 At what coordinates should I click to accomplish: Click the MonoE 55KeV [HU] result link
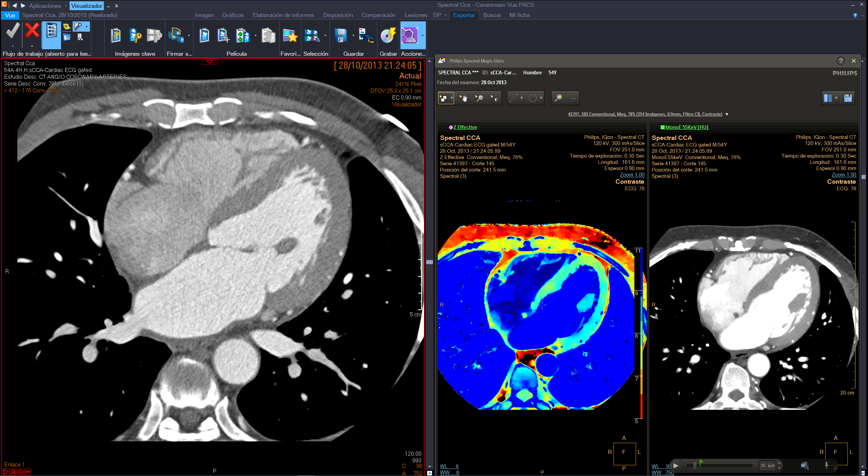coord(687,127)
